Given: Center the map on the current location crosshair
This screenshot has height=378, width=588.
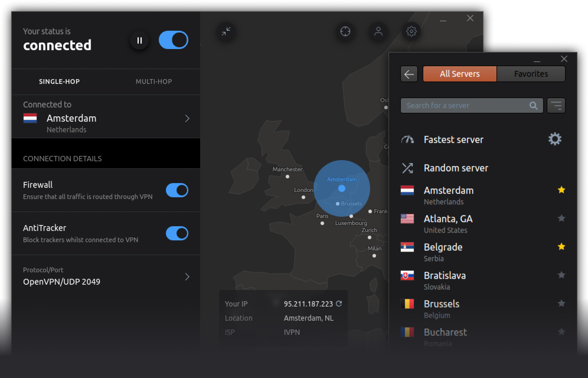Looking at the screenshot, I should pyautogui.click(x=345, y=31).
